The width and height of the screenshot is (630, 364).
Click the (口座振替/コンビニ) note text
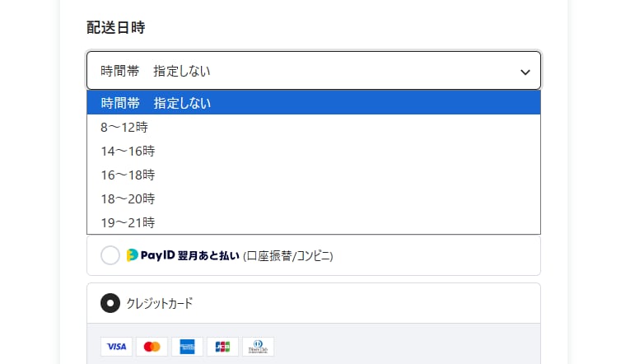point(287,256)
